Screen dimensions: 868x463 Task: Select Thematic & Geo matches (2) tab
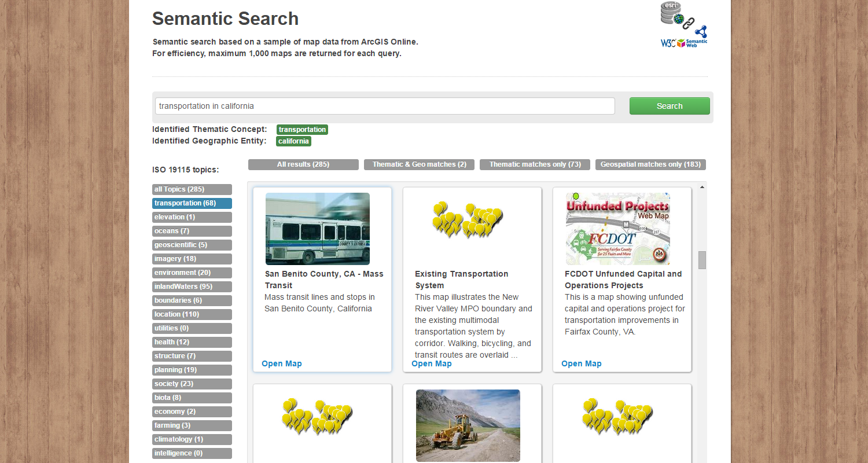[419, 164]
